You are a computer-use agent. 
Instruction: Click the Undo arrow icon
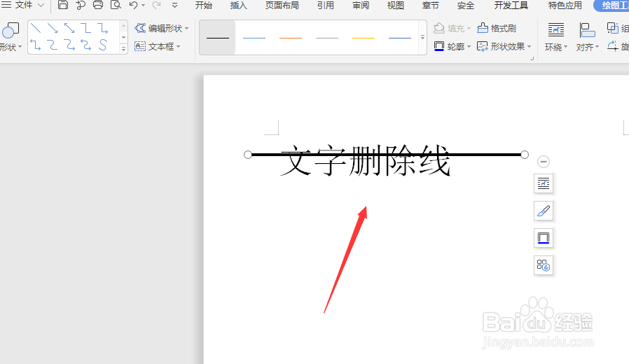134,5
